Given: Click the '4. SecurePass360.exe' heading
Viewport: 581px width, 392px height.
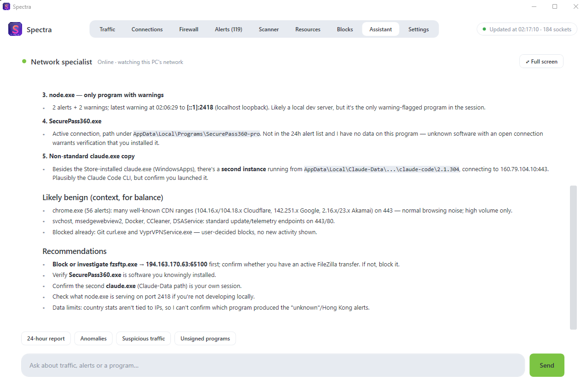Looking at the screenshot, I should pyautogui.click(x=72, y=121).
